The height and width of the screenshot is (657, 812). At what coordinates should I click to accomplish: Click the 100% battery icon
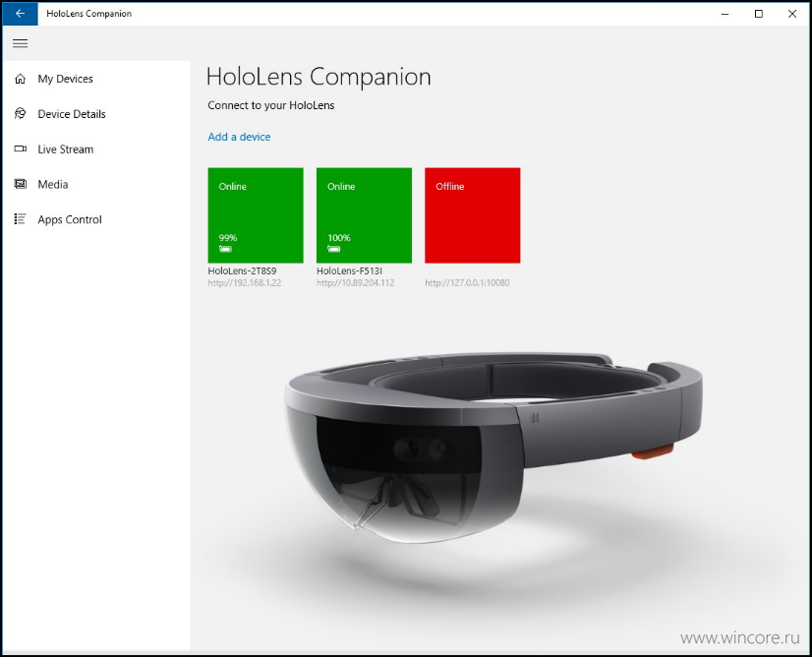334,249
